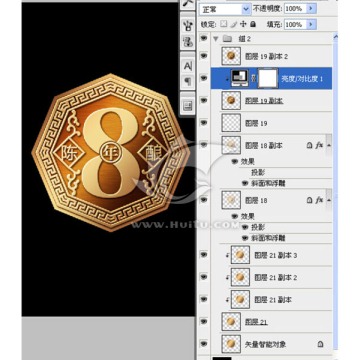Click the lock transparent pixels icon
The height and width of the screenshot is (360, 360).
tap(224, 24)
